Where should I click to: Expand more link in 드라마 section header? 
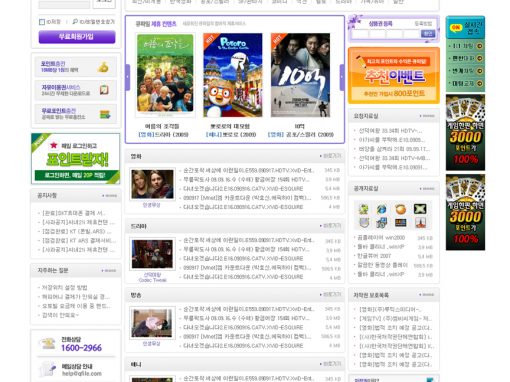pyautogui.click(x=330, y=226)
